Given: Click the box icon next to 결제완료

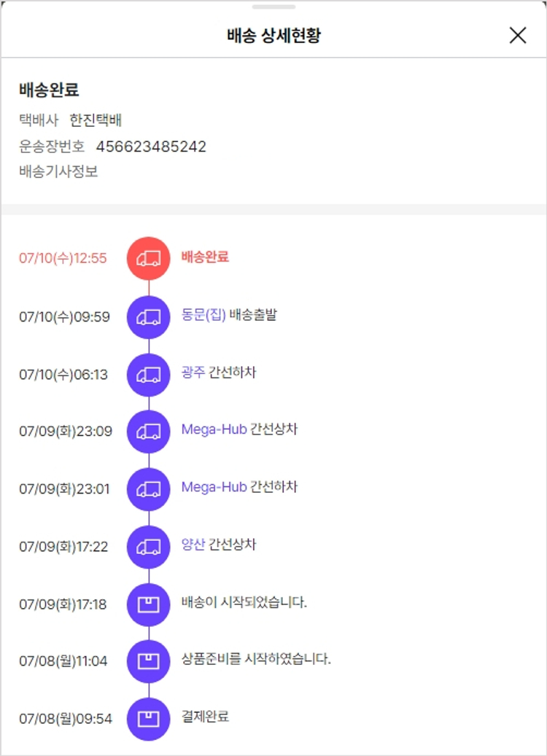Looking at the screenshot, I should pos(149,718).
